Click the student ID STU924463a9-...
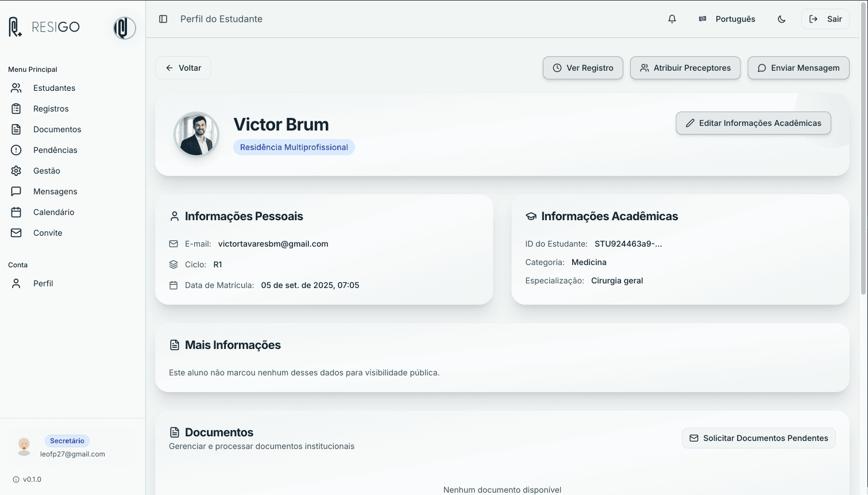The height and width of the screenshot is (495, 868). pos(628,244)
